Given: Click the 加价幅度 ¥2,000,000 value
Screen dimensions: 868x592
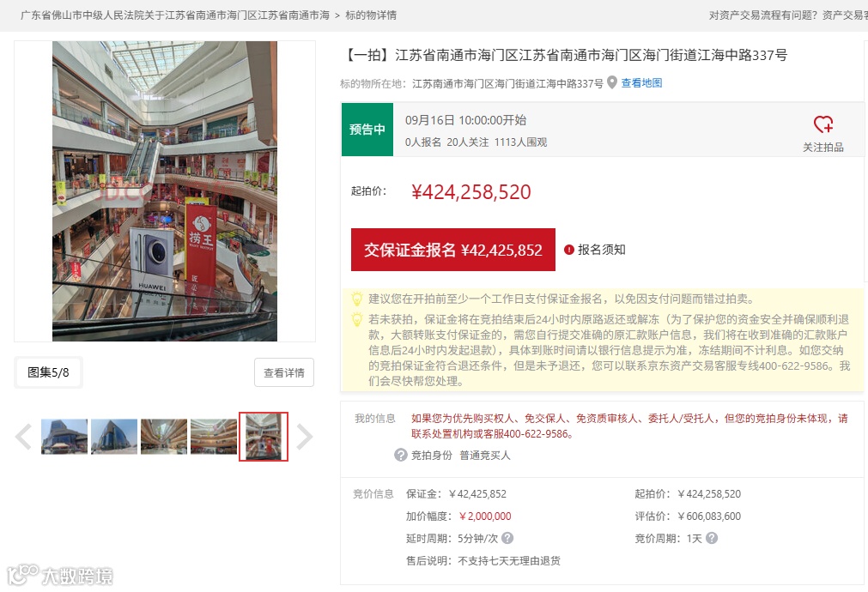Looking at the screenshot, I should 485,516.
